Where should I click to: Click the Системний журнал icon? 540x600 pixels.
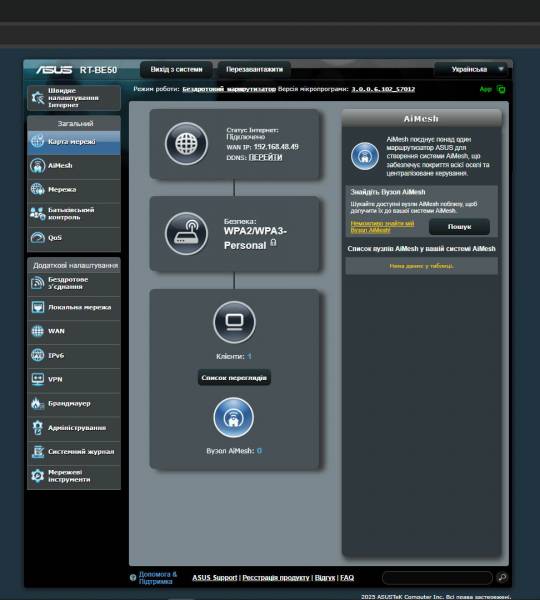click(x=37, y=452)
